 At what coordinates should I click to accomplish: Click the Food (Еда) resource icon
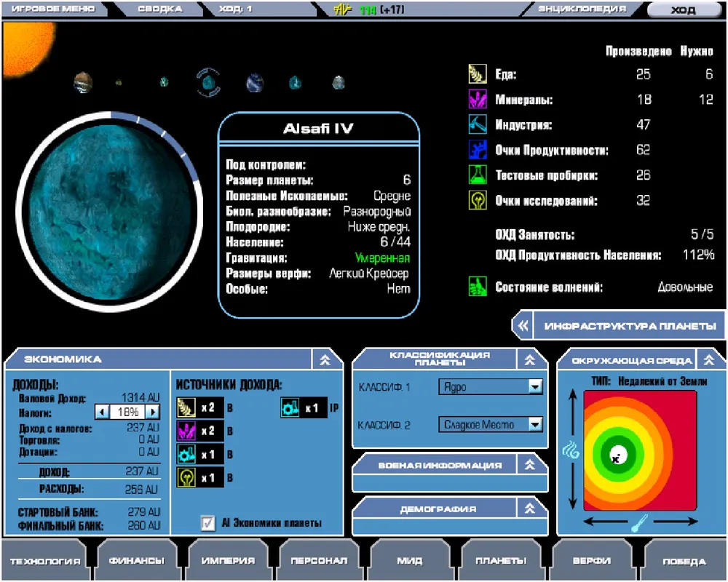tap(477, 74)
